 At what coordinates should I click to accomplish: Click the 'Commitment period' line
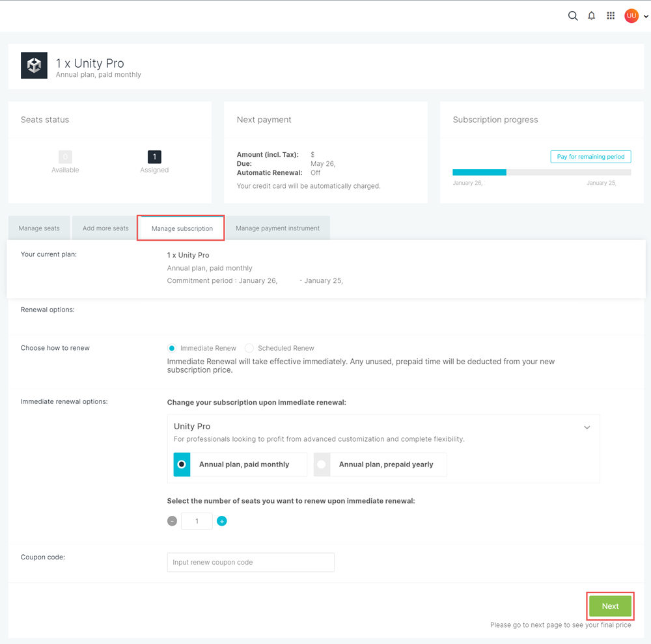pos(255,281)
